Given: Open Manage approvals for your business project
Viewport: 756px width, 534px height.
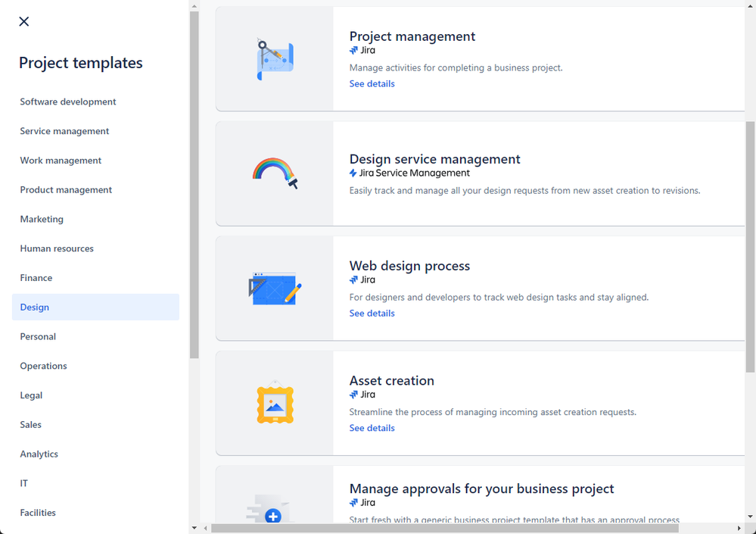Looking at the screenshot, I should (481, 489).
